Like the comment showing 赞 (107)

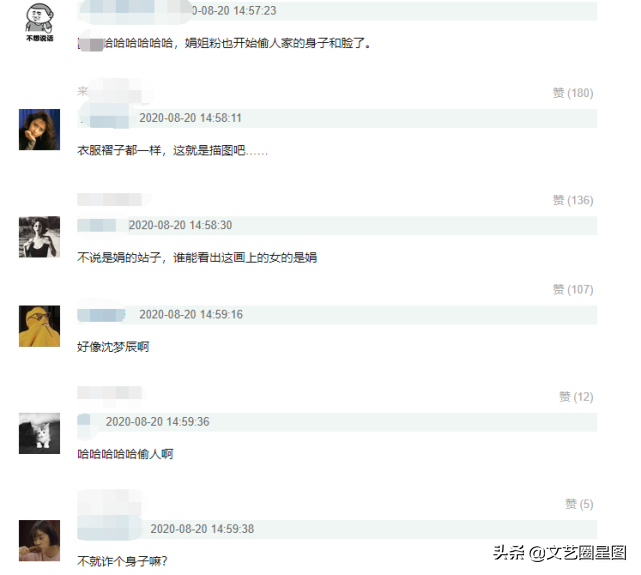click(x=573, y=290)
